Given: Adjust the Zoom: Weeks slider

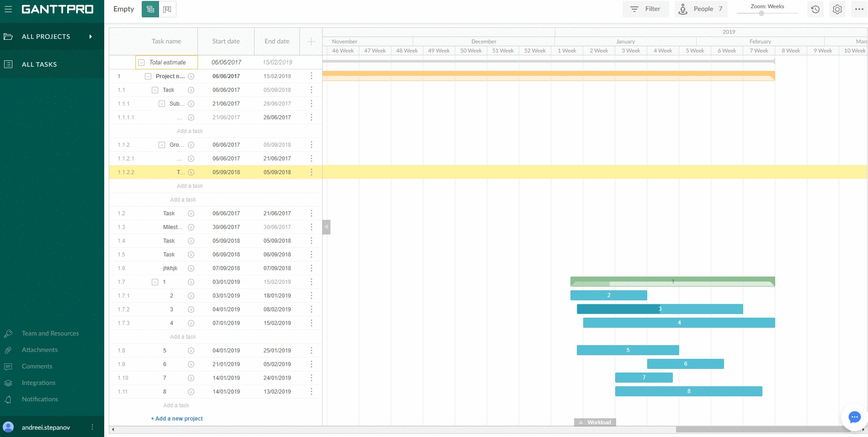Looking at the screenshot, I should pos(761,13).
